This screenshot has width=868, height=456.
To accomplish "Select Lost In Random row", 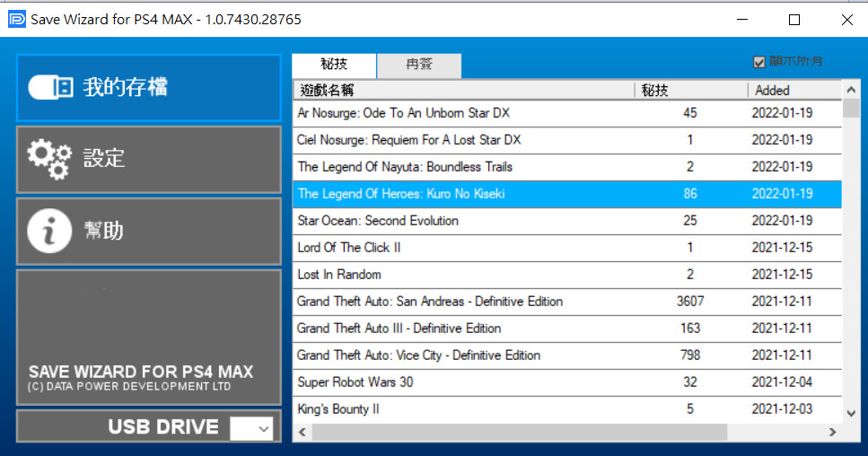I will pos(567,275).
